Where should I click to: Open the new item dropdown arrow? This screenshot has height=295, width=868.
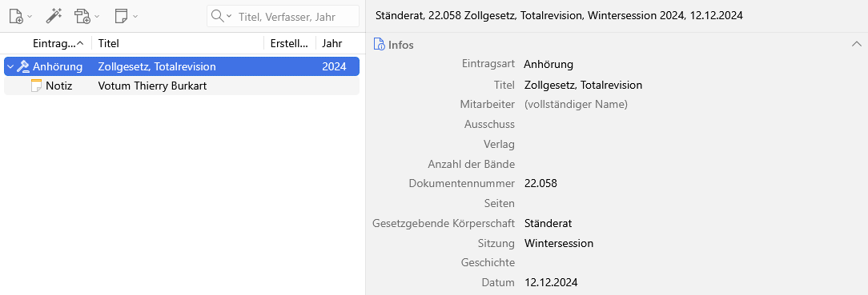coord(30,17)
